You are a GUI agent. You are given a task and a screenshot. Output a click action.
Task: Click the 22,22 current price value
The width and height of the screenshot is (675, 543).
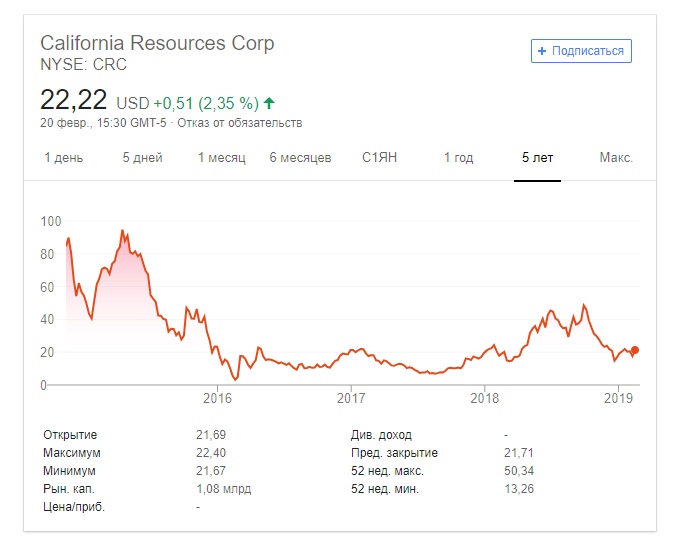74,100
